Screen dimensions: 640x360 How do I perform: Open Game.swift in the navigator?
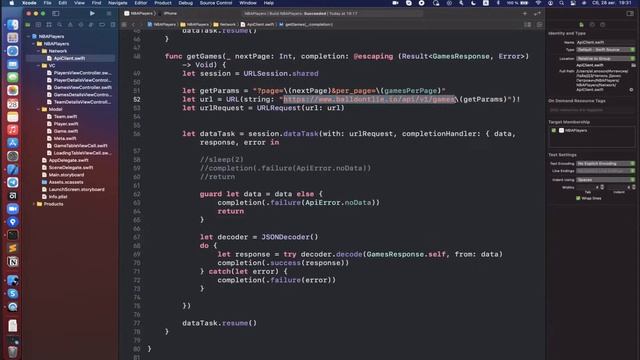pyautogui.click(x=65, y=131)
